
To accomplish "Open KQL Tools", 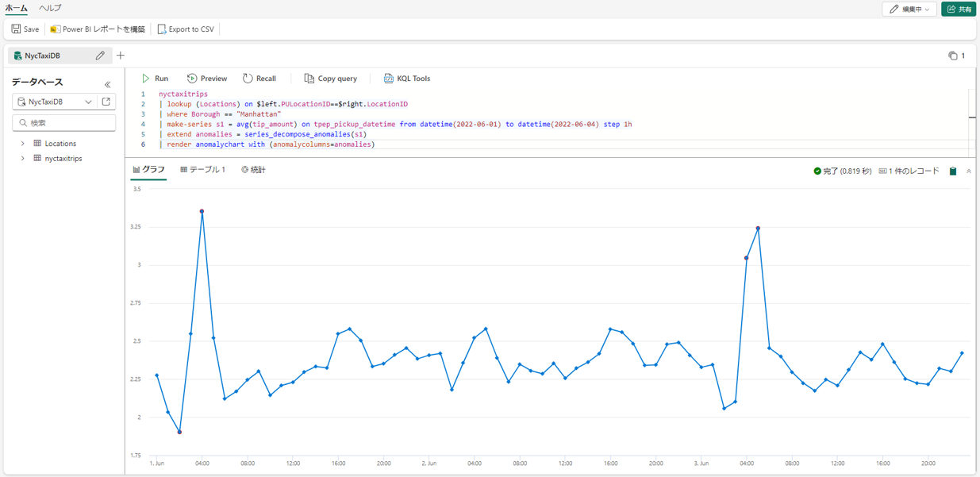I will tap(406, 79).
